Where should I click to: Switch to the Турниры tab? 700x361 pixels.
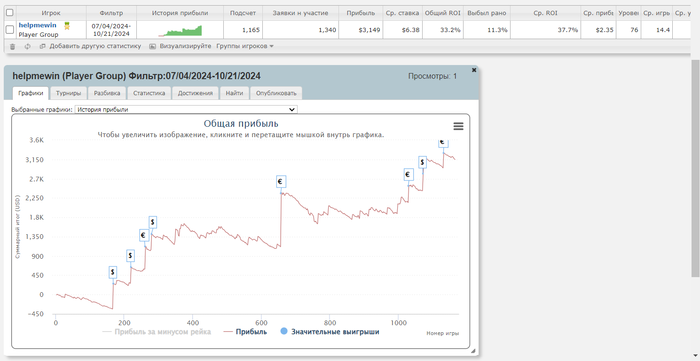68,93
